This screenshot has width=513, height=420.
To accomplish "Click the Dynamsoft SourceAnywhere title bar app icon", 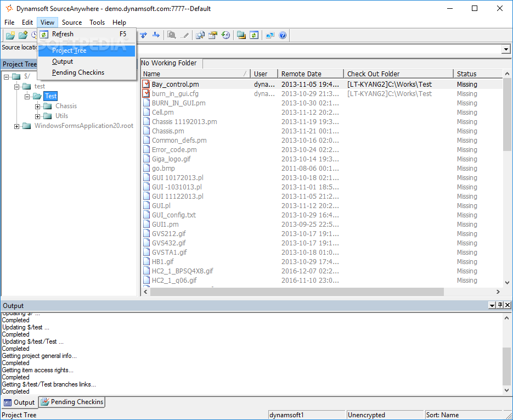I will (9, 8).
